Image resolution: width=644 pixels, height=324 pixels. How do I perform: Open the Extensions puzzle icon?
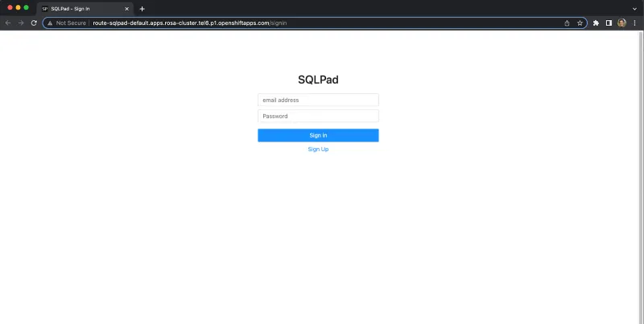(x=596, y=23)
